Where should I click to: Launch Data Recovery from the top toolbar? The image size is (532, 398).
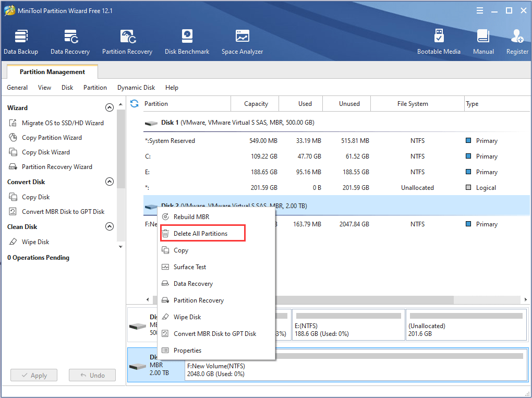(x=70, y=41)
